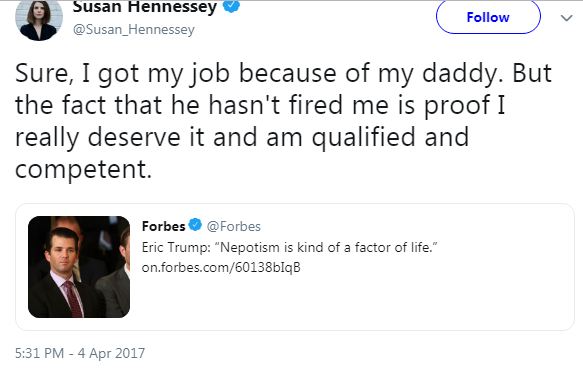Click the @Forbes handle
The height and width of the screenshot is (371, 583).
click(234, 226)
